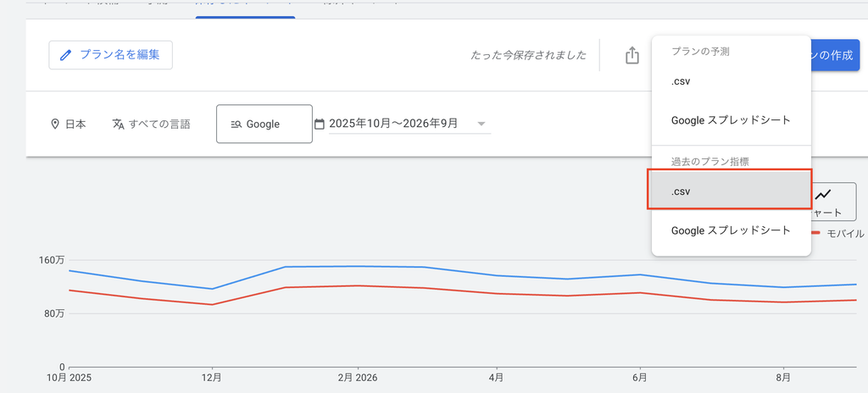This screenshot has width=868, height=393.
Task: Open the date range dropdown arrow
Action: (481, 124)
